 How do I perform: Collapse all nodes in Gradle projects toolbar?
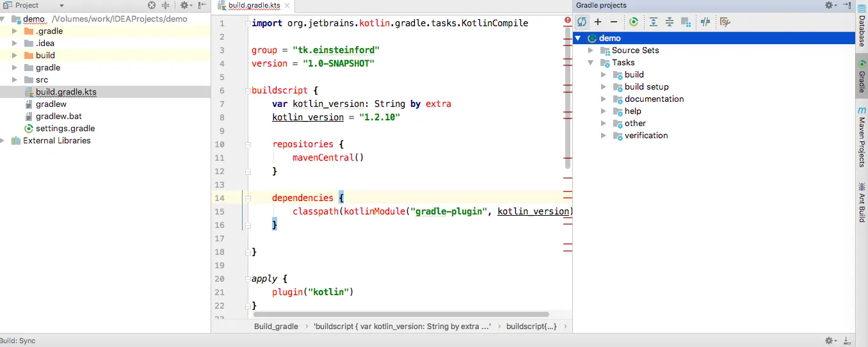pos(670,22)
